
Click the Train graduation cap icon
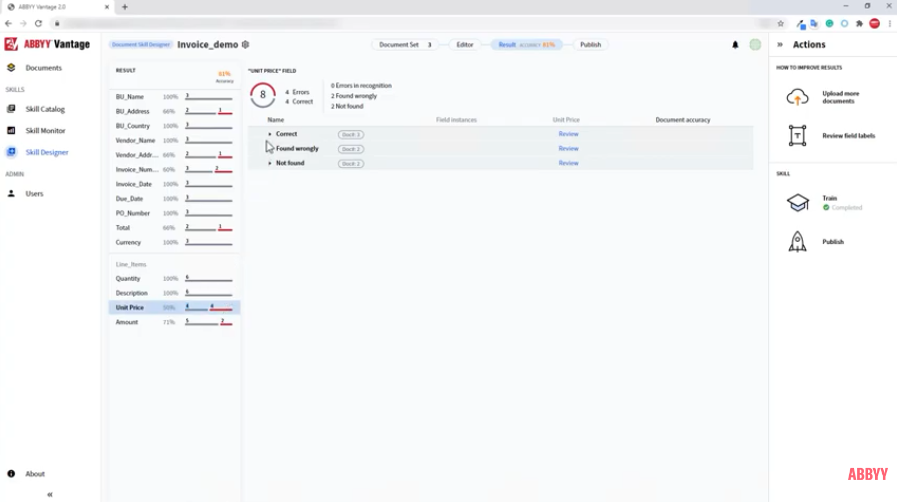click(797, 202)
